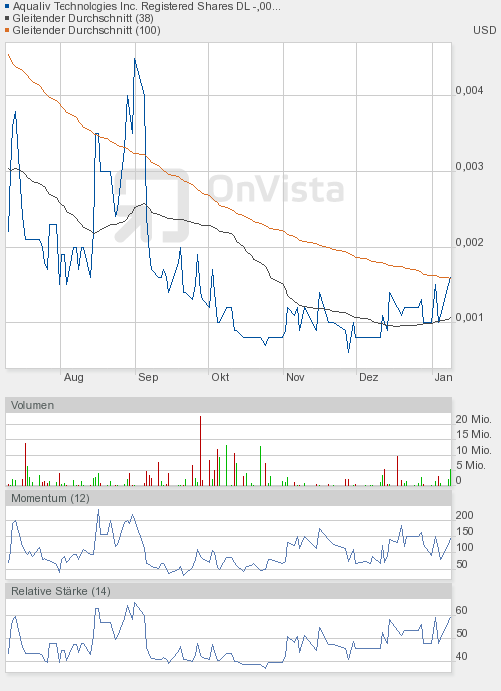501x691 pixels.
Task: Select 'Gleitender Durchschnitt (100)' legend label
Action: 86,30
